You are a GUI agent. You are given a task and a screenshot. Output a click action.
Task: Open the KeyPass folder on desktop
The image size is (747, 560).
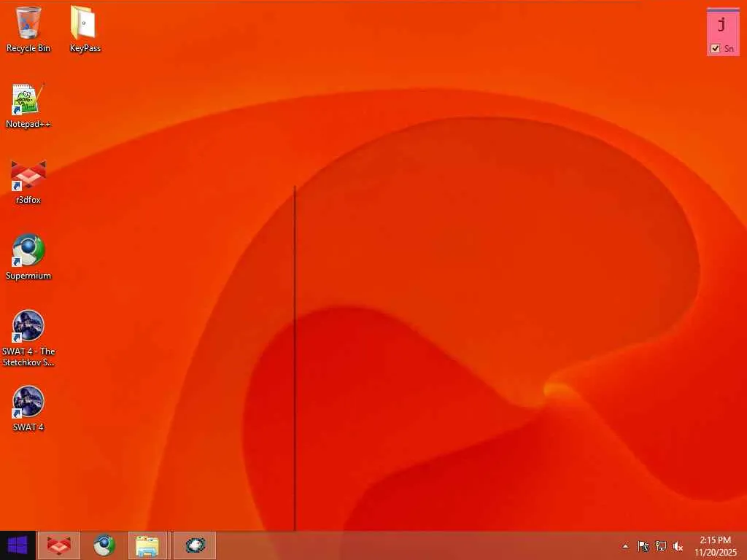click(x=85, y=28)
